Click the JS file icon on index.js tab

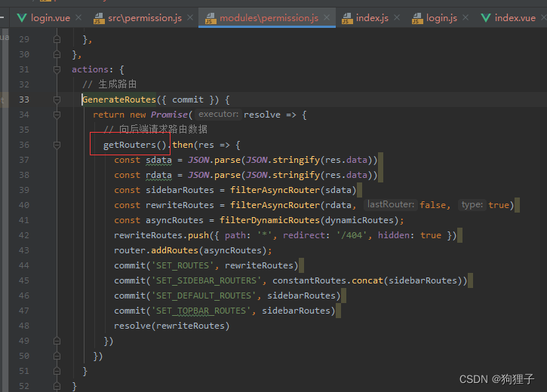[347, 18]
